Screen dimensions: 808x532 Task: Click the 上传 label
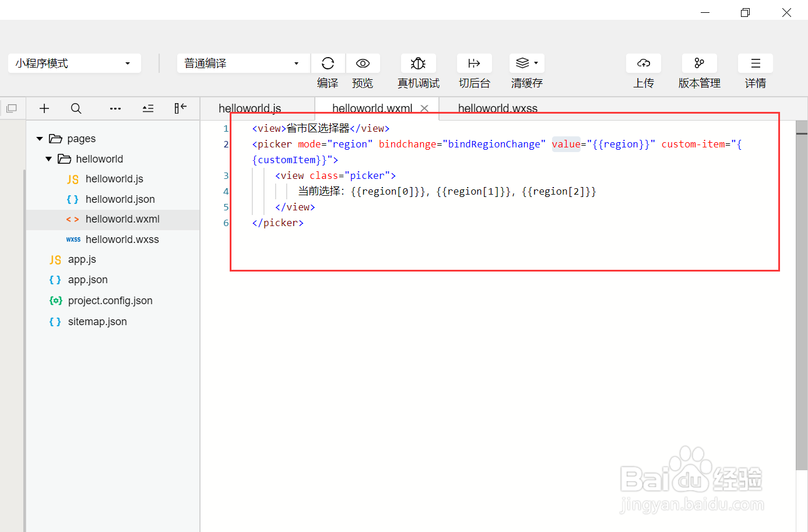tap(644, 83)
